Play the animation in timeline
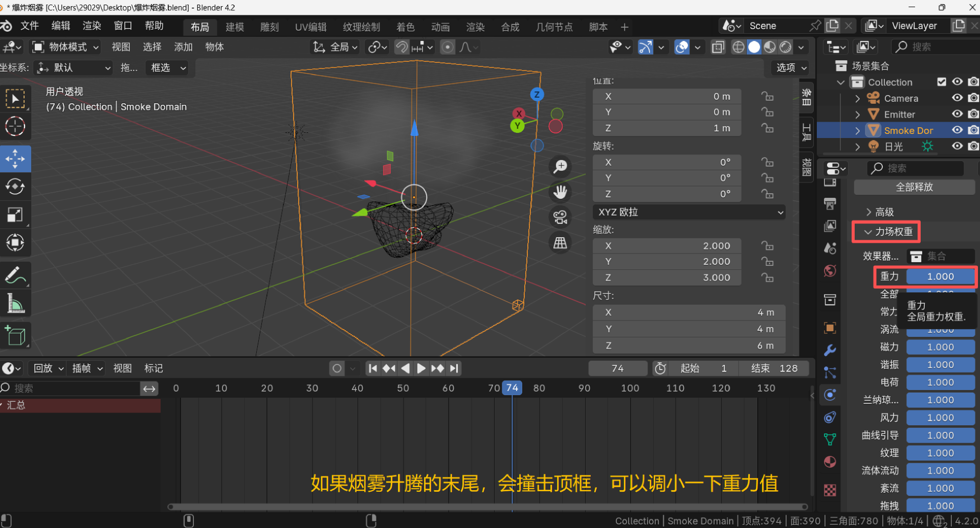 [x=421, y=369]
